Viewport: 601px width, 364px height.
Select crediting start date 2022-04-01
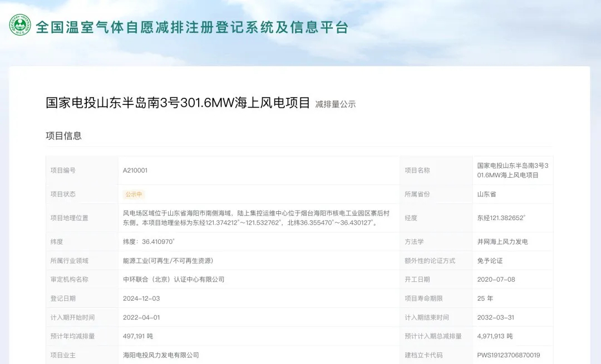(x=141, y=317)
